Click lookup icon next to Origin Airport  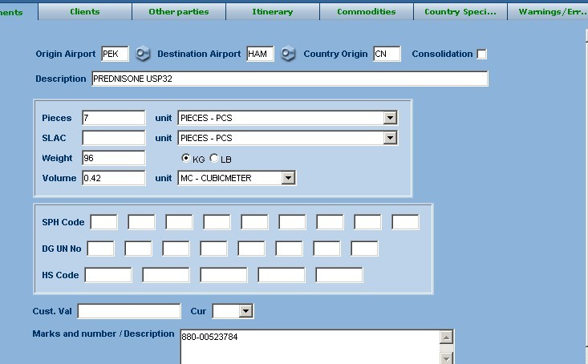(x=143, y=55)
